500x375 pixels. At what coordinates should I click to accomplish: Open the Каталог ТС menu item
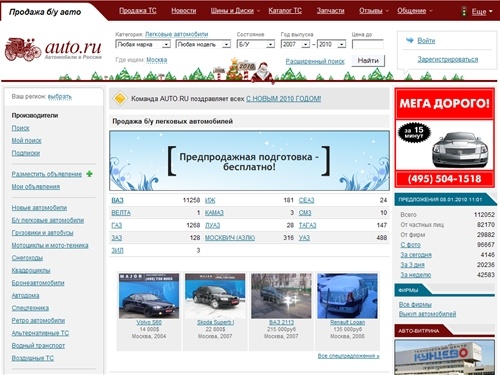coord(285,11)
